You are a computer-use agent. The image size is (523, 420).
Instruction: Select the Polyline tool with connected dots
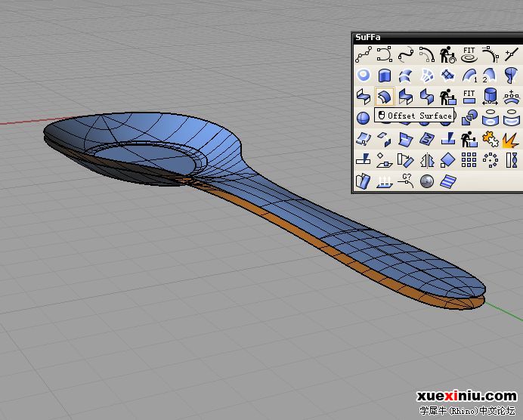364,54
